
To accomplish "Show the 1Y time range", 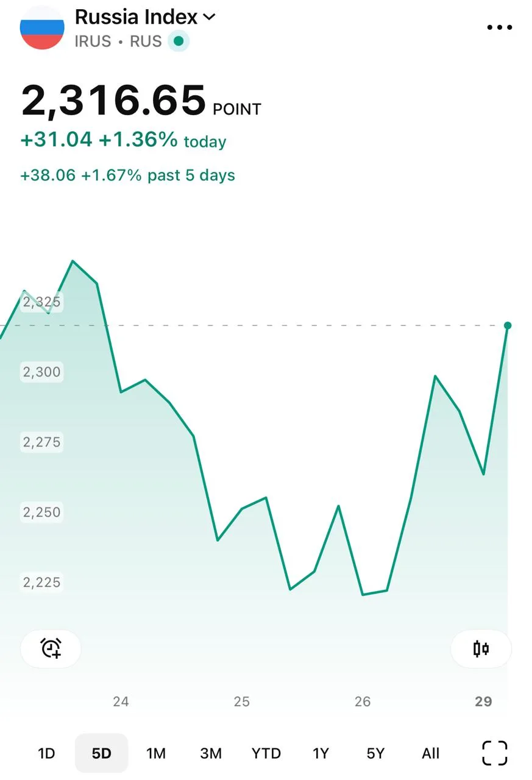I will coord(321,754).
